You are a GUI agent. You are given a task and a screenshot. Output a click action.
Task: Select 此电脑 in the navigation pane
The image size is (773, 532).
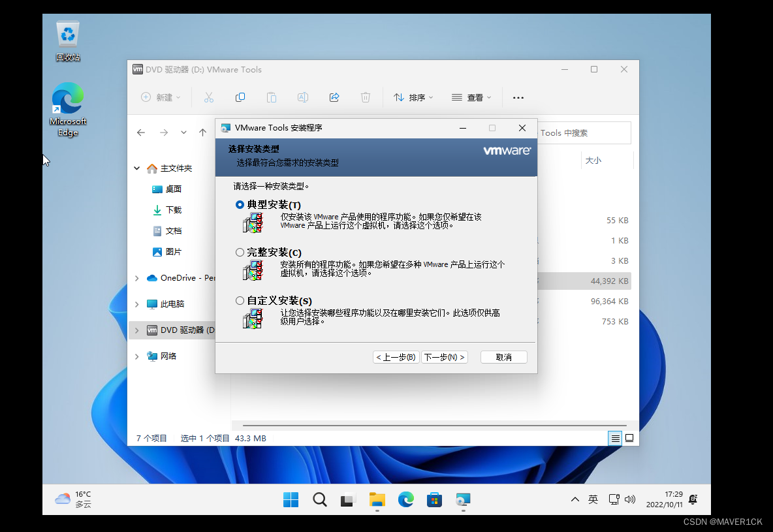166,304
